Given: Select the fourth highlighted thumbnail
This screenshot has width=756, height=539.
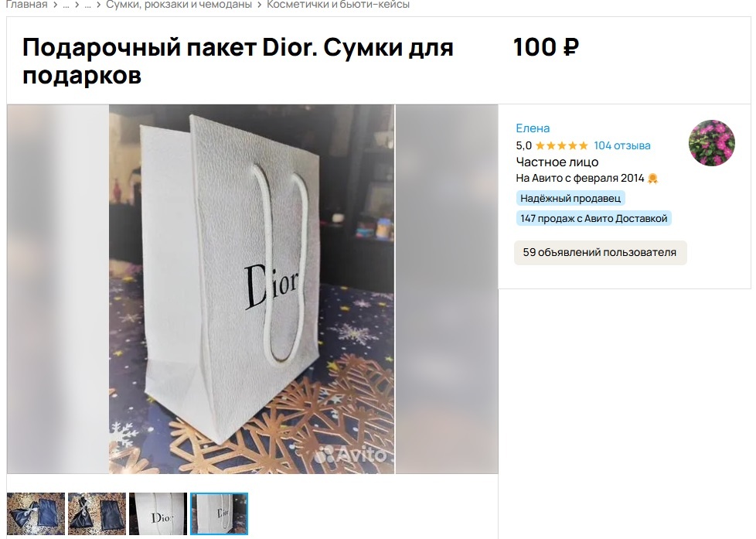Looking at the screenshot, I should (219, 513).
